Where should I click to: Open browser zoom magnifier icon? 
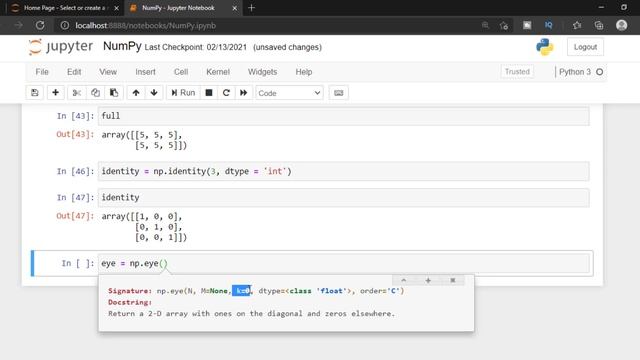pos(485,25)
